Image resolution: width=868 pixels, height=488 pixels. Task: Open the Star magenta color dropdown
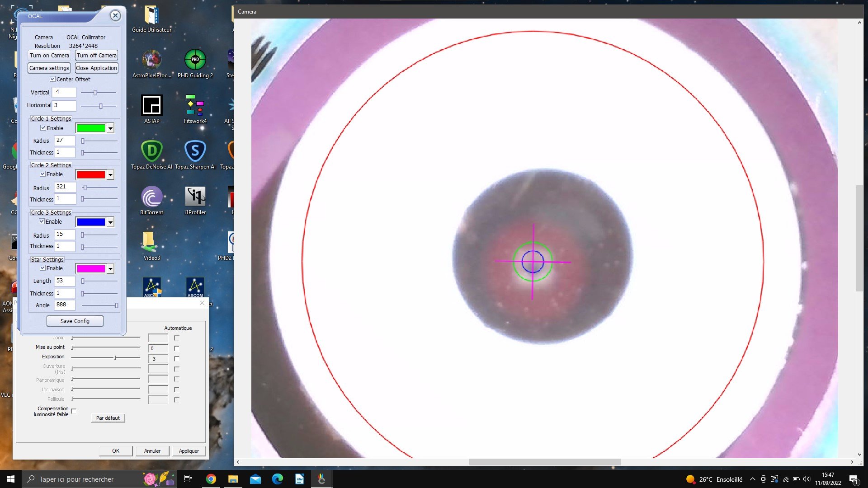pos(110,269)
